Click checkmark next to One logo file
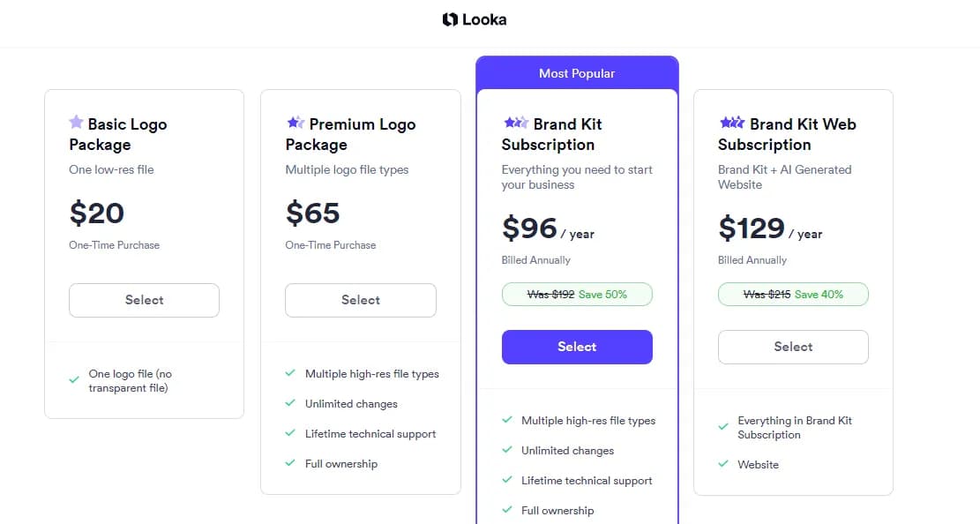Image resolution: width=980 pixels, height=524 pixels. coord(74,380)
